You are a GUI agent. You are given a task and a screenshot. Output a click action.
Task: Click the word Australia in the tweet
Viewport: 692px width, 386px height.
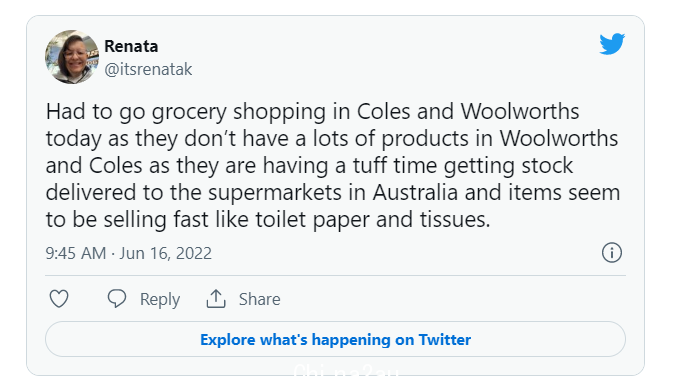pos(415,193)
